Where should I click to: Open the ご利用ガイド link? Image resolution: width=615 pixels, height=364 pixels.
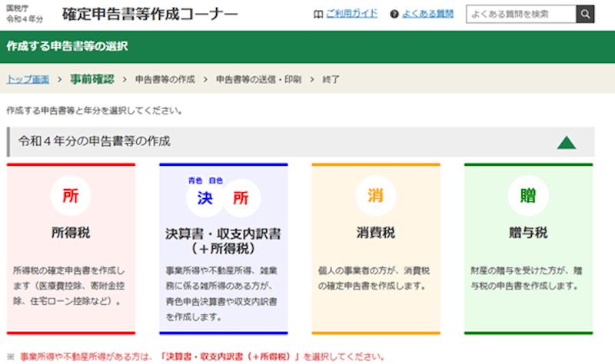click(351, 14)
